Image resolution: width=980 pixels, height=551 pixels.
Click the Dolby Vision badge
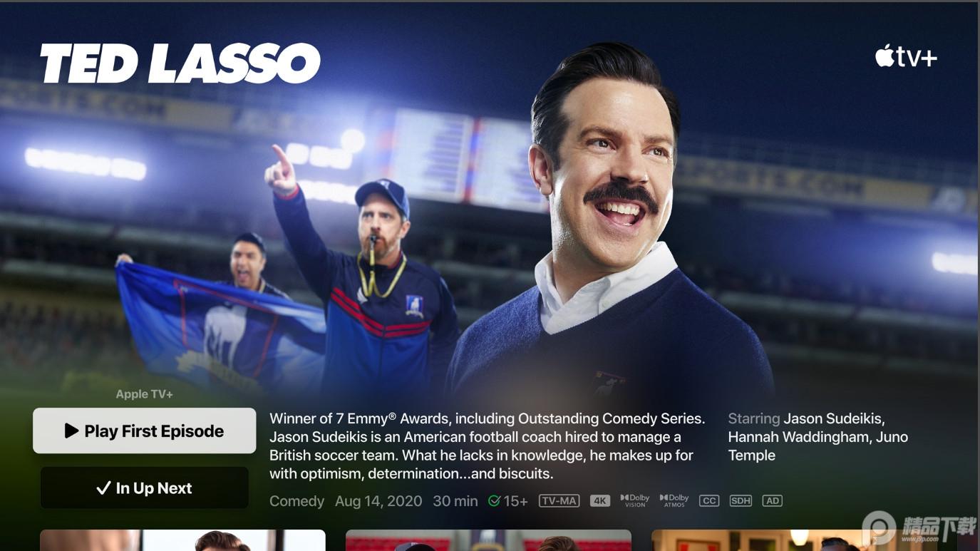click(635, 501)
